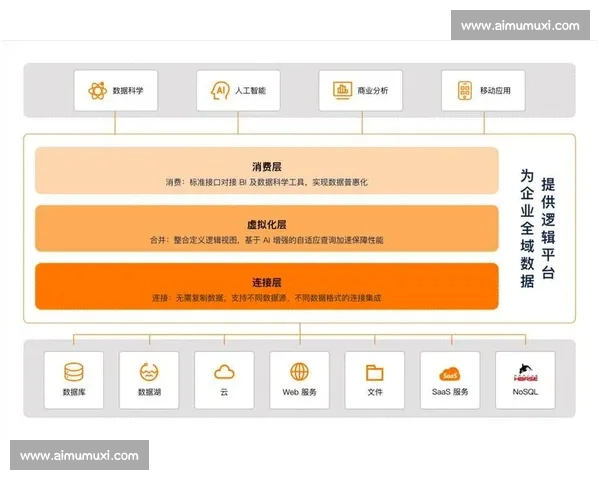Click the 虚拟化层 heading
This screenshot has height=480, width=600.
pyautogui.click(x=267, y=224)
